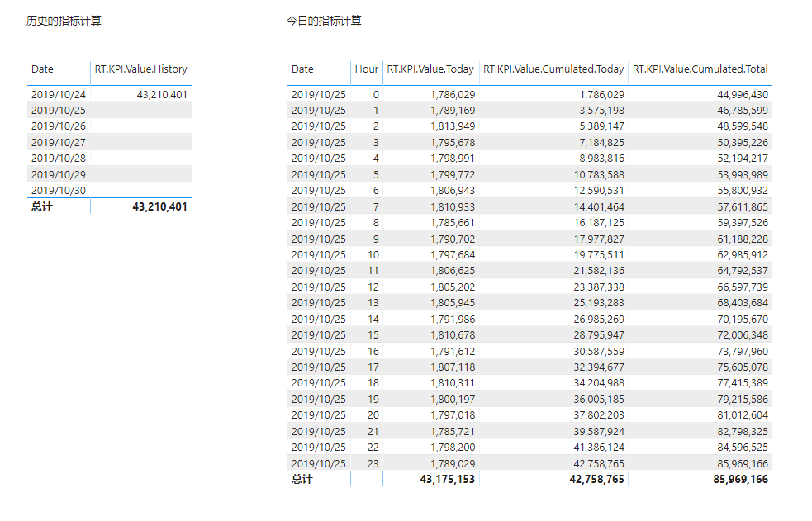Select value 1,790,702 for hour 9
The width and height of the screenshot is (812, 521).
453,239
